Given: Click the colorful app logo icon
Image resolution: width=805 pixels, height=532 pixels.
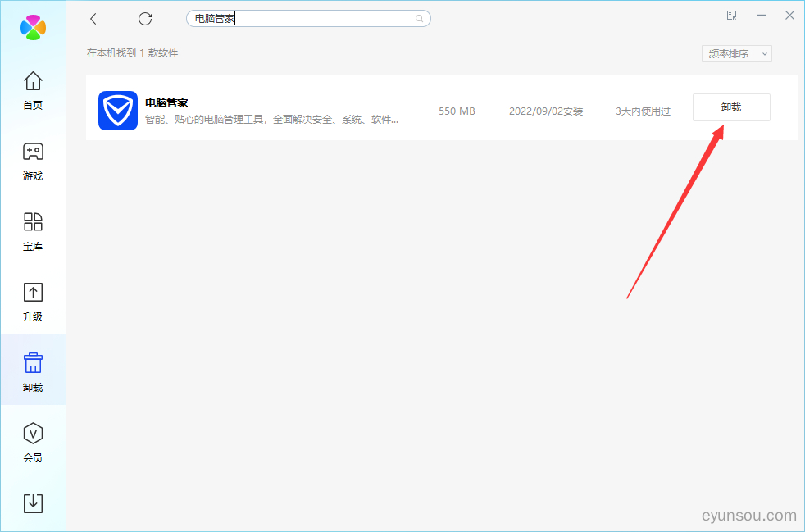Looking at the screenshot, I should [x=33, y=27].
